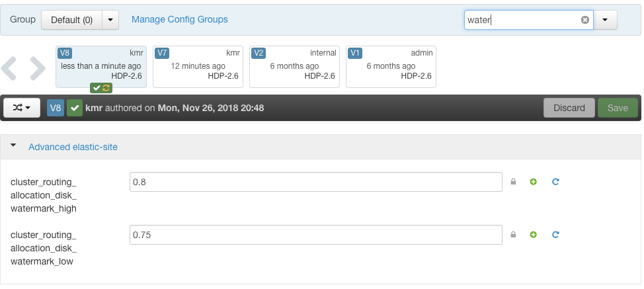Viewport: 644px width, 289px height.
Task: Click the watermark_low value field showing 0.75
Action: coord(316,234)
